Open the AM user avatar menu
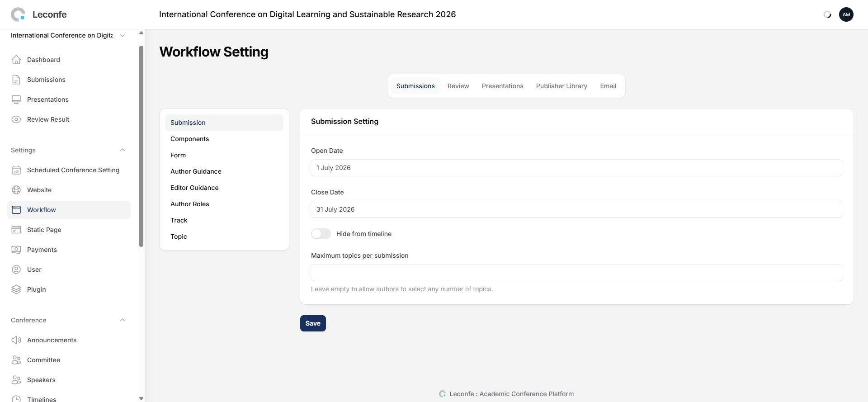Image resolution: width=868 pixels, height=402 pixels. [x=846, y=14]
